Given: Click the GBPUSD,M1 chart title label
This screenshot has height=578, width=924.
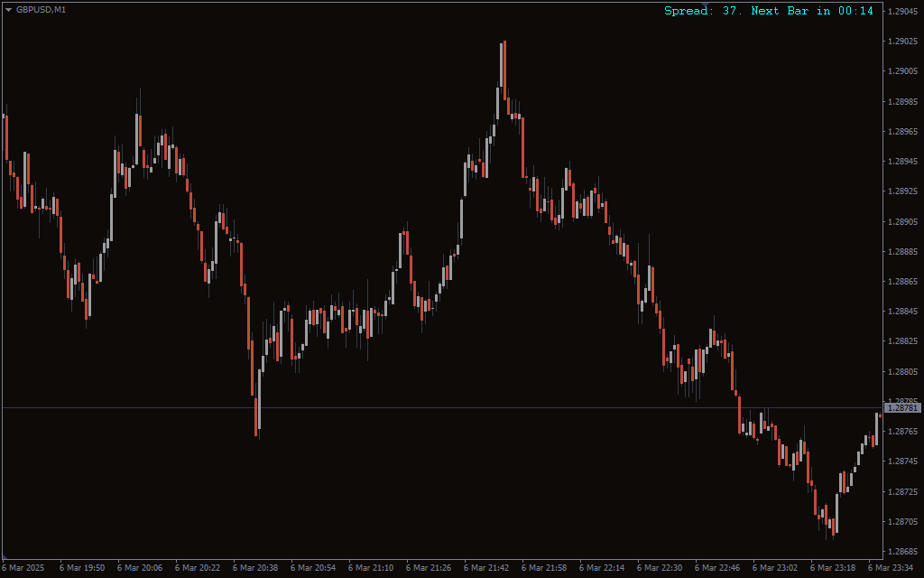Looking at the screenshot, I should (41, 10).
